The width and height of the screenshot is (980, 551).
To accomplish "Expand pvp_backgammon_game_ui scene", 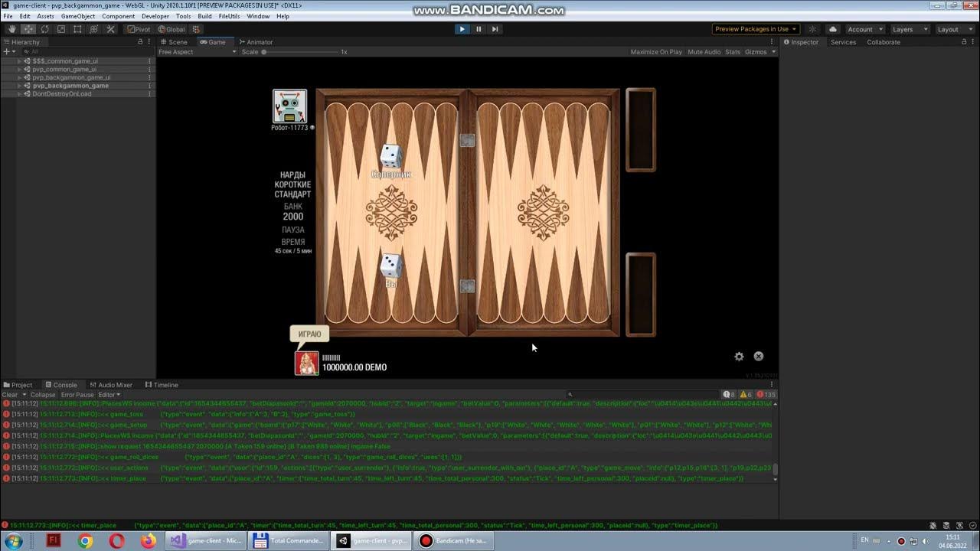I will pyautogui.click(x=19, y=77).
